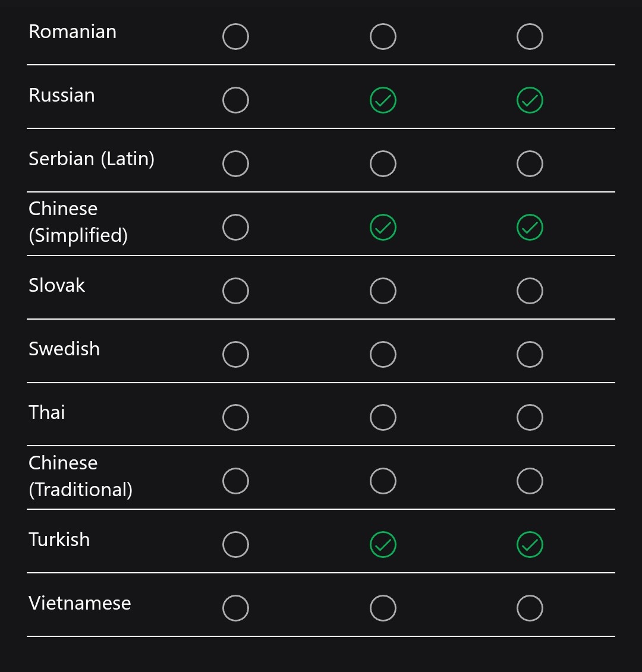Click the Vietnamese language label
This screenshot has height=672, width=642.
tap(80, 603)
